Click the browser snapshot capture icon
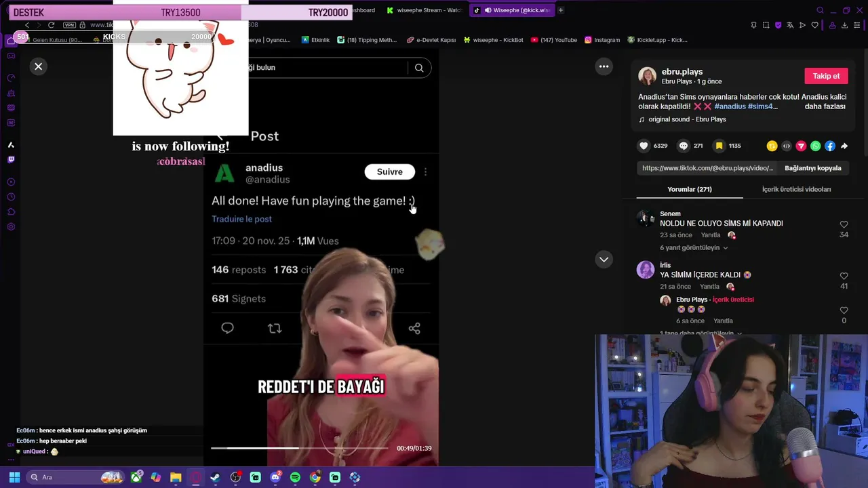Viewport: 868px width, 488px height. tap(766, 25)
